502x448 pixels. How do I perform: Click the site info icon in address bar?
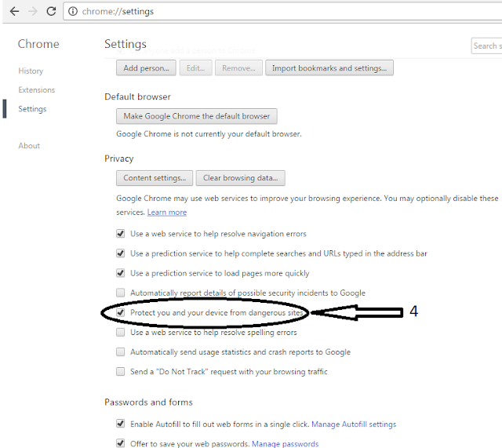(73, 12)
